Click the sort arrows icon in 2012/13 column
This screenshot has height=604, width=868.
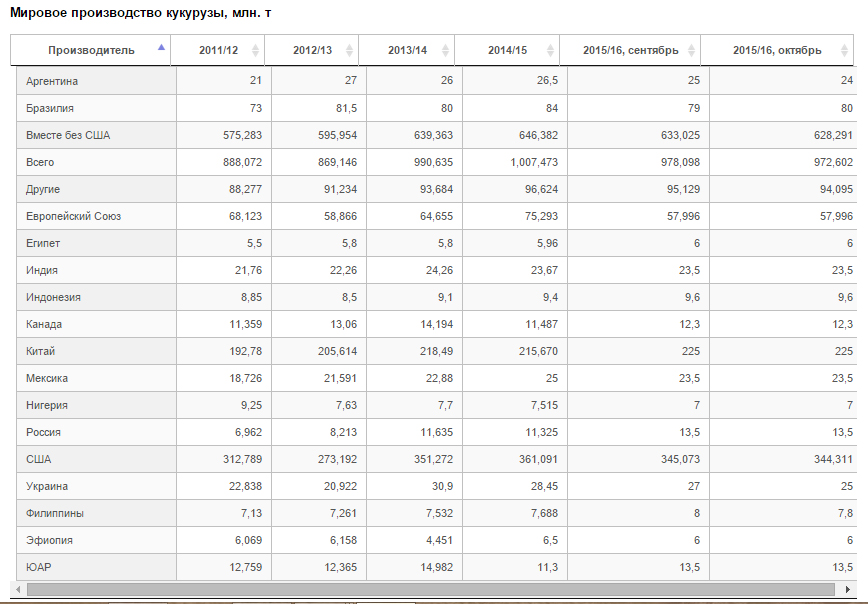tap(349, 50)
